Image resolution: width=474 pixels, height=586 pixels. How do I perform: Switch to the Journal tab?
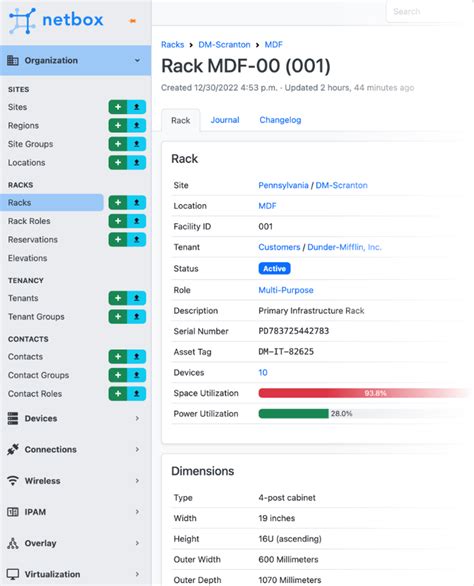[x=225, y=120]
